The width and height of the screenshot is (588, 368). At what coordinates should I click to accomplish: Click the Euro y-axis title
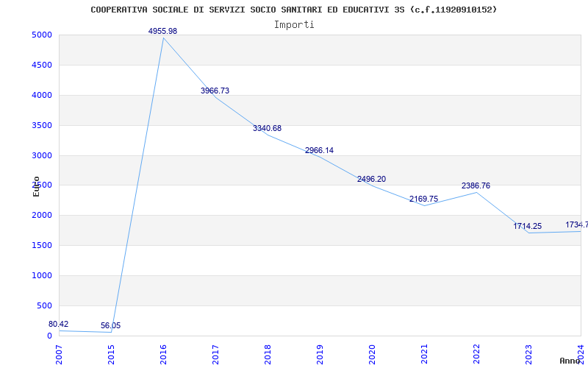36,187
